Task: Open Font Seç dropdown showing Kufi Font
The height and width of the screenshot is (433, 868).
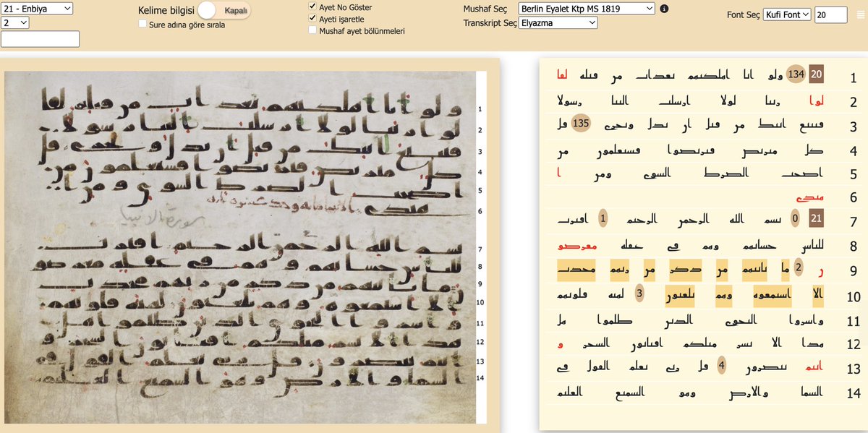Action: (787, 14)
